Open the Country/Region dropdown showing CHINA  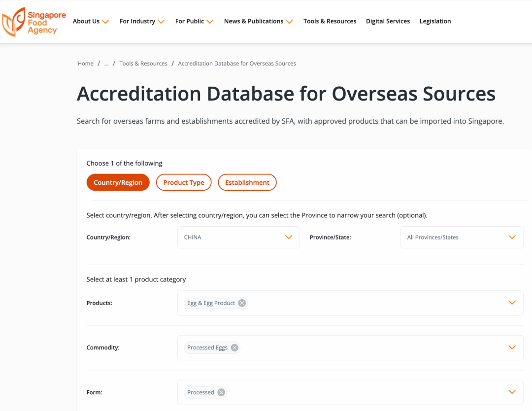coord(238,238)
